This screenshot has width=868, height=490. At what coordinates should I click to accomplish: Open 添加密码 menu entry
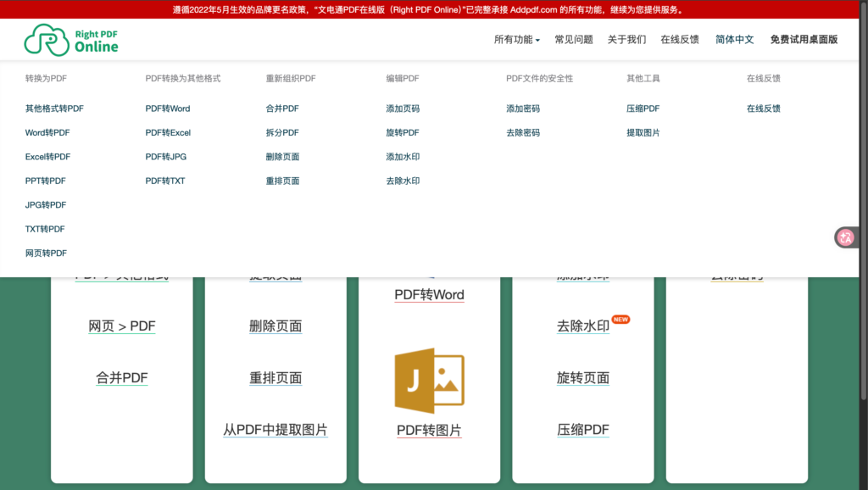[522, 109]
